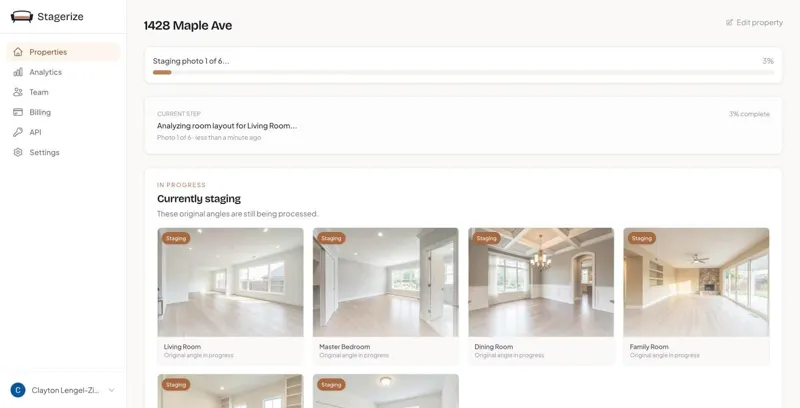This screenshot has width=800, height=408.
Task: Click the Edit property pencil icon
Action: point(730,22)
